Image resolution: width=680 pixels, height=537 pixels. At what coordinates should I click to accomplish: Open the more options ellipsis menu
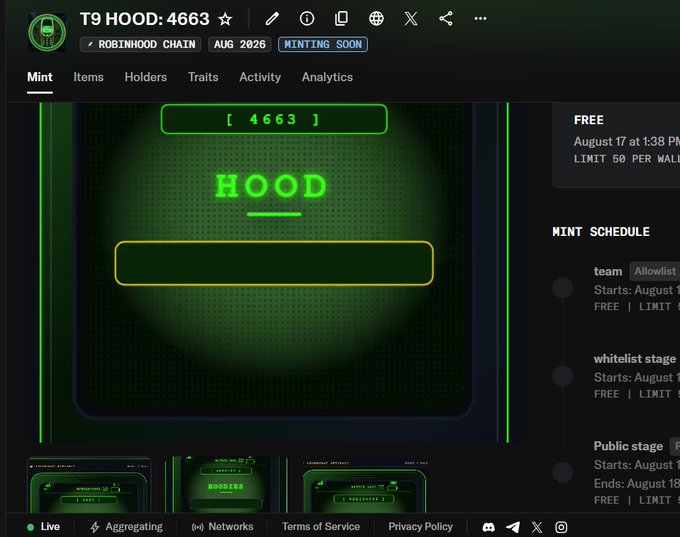[481, 19]
